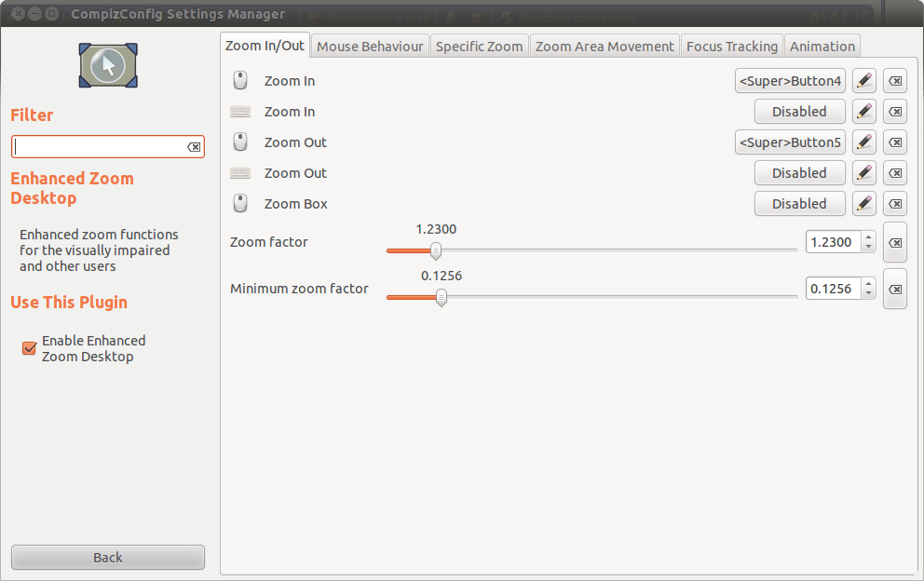Image resolution: width=924 pixels, height=581 pixels.
Task: Click Disabled button for keyboard Zoom Out
Action: (x=800, y=172)
